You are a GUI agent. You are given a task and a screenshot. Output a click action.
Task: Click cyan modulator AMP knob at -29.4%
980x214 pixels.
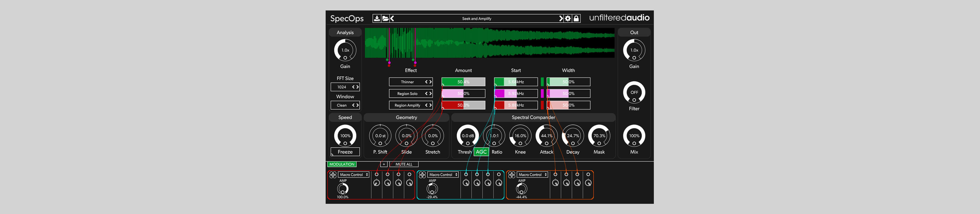pos(432,189)
